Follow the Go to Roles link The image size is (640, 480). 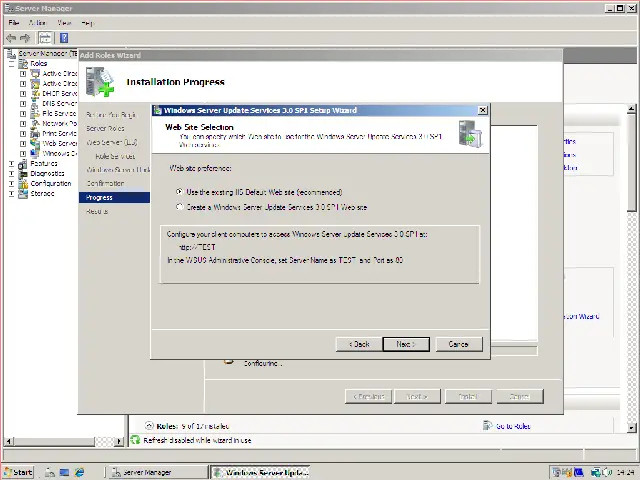click(x=513, y=426)
